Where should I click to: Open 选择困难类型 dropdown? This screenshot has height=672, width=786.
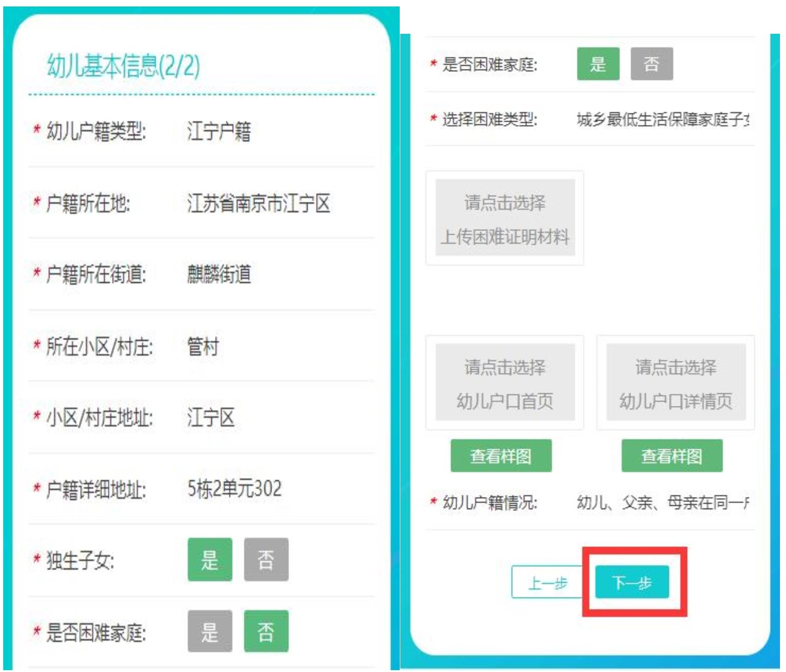(x=662, y=120)
